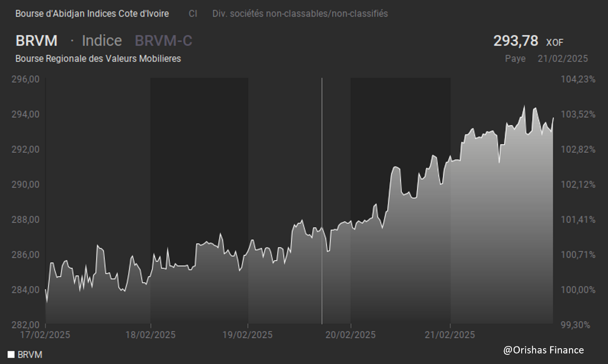The width and height of the screenshot is (608, 364).
Task: Click the 102,12% right-axis label
Action: (x=578, y=184)
